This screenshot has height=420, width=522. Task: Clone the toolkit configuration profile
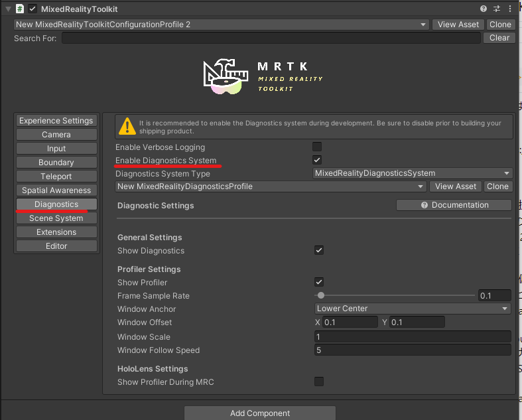point(500,25)
